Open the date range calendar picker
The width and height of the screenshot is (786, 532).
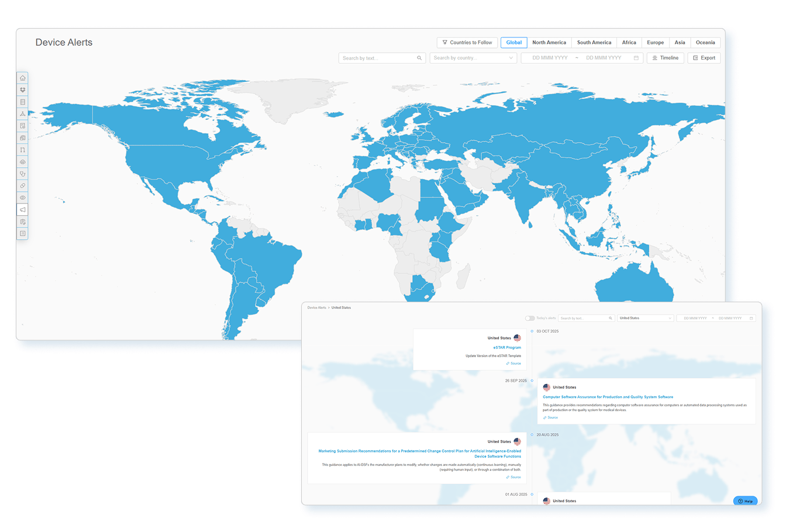pyautogui.click(x=635, y=58)
